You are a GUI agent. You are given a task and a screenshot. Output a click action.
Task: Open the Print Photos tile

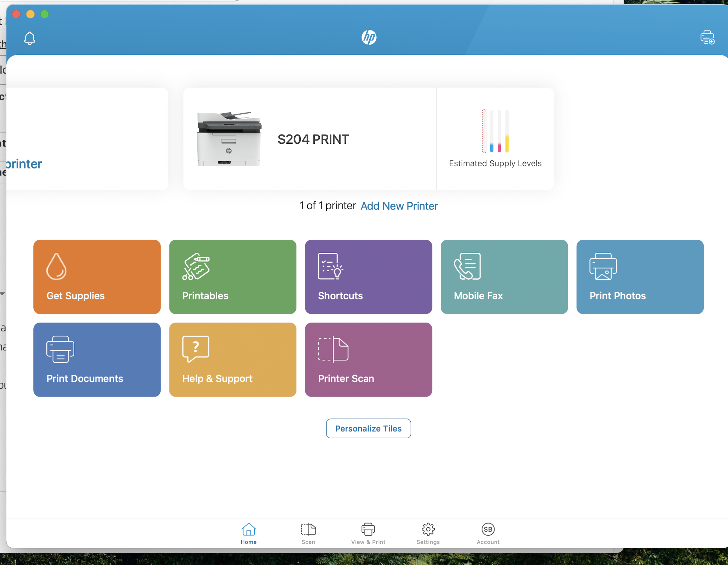tap(640, 277)
